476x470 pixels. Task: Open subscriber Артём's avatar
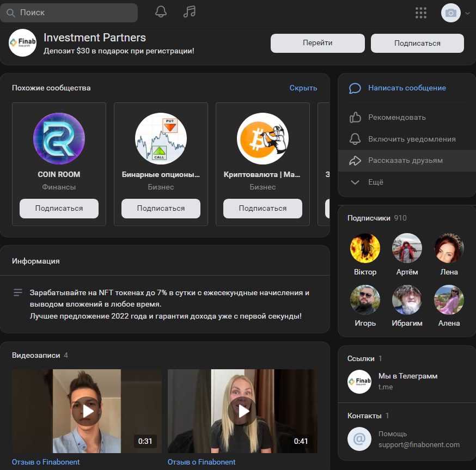pos(407,248)
